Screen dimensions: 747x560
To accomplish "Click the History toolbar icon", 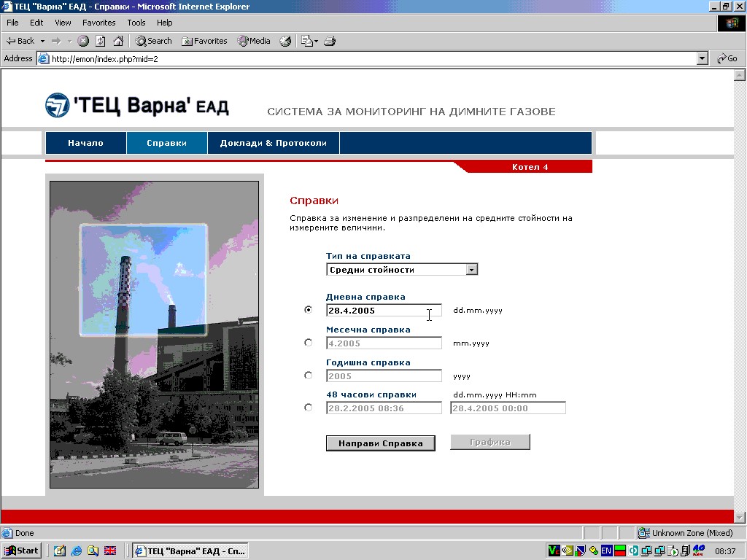I will pyautogui.click(x=285, y=42).
